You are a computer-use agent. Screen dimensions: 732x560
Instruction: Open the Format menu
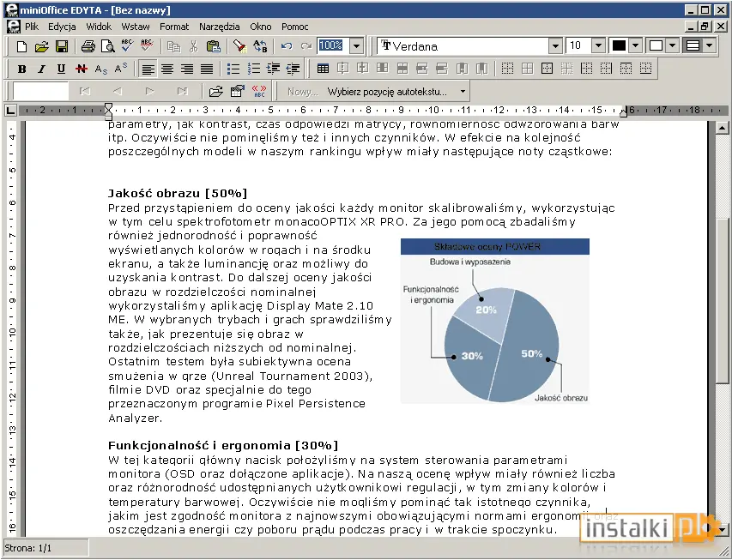[174, 27]
